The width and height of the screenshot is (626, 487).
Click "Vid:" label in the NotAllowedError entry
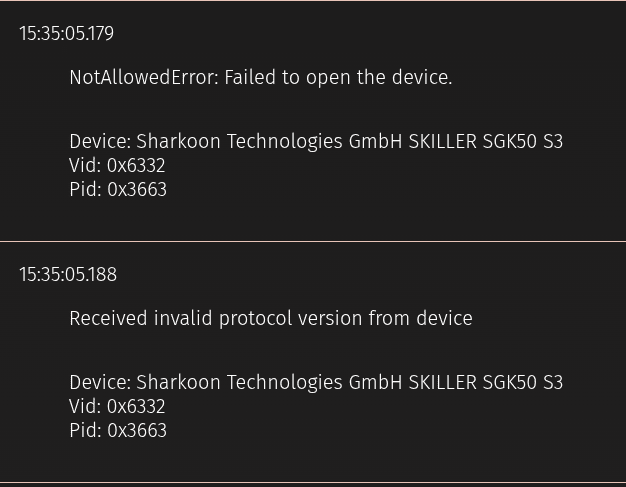85,166
